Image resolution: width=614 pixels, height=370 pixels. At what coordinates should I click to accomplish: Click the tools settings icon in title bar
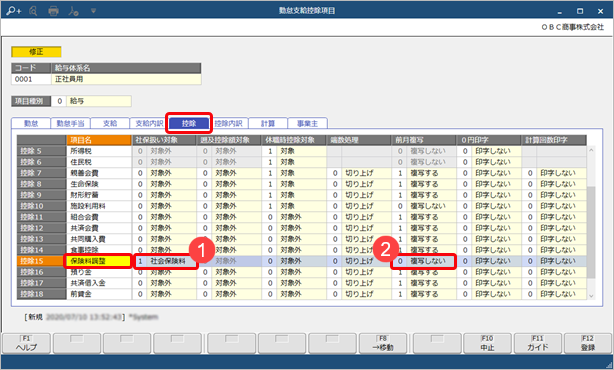(x=73, y=11)
